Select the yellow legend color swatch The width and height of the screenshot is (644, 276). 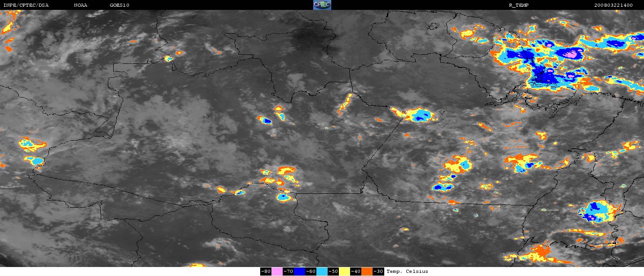[345, 272]
